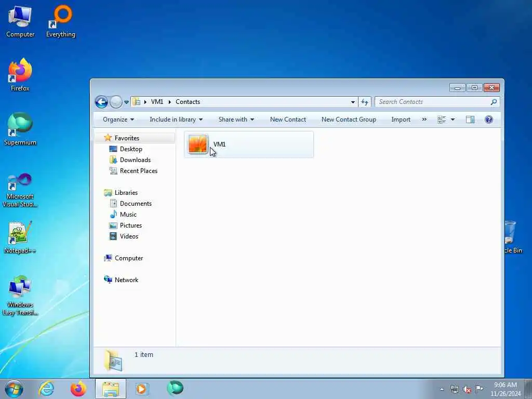Viewport: 532px width, 399px height.
Task: Click the Contacts folder icon in details pane
Action: pyautogui.click(x=113, y=361)
